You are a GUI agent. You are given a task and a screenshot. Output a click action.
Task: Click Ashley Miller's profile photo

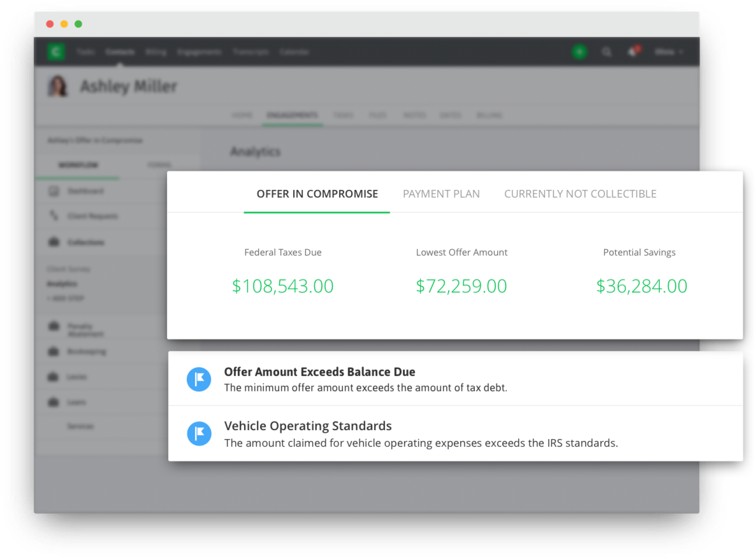[x=58, y=86]
